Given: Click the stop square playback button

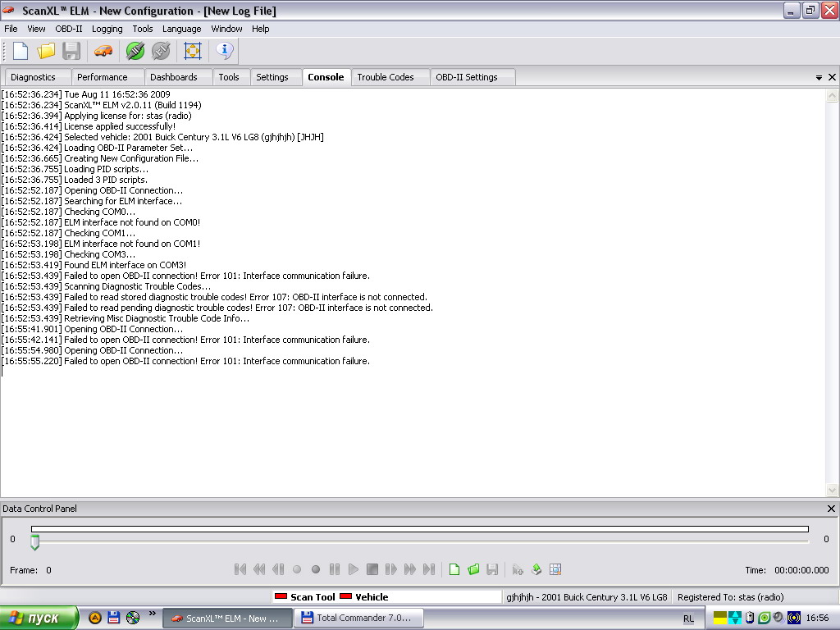Looking at the screenshot, I should click(x=372, y=569).
